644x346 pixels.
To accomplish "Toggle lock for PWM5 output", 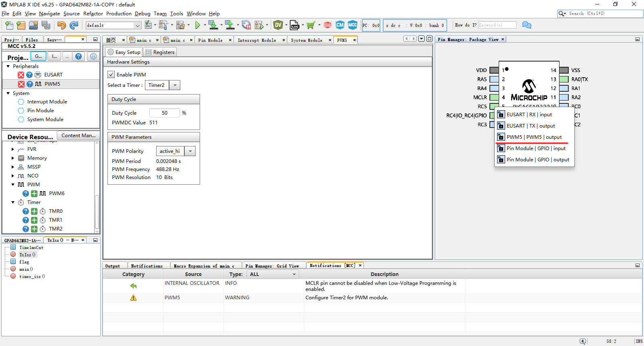I will (x=501, y=137).
